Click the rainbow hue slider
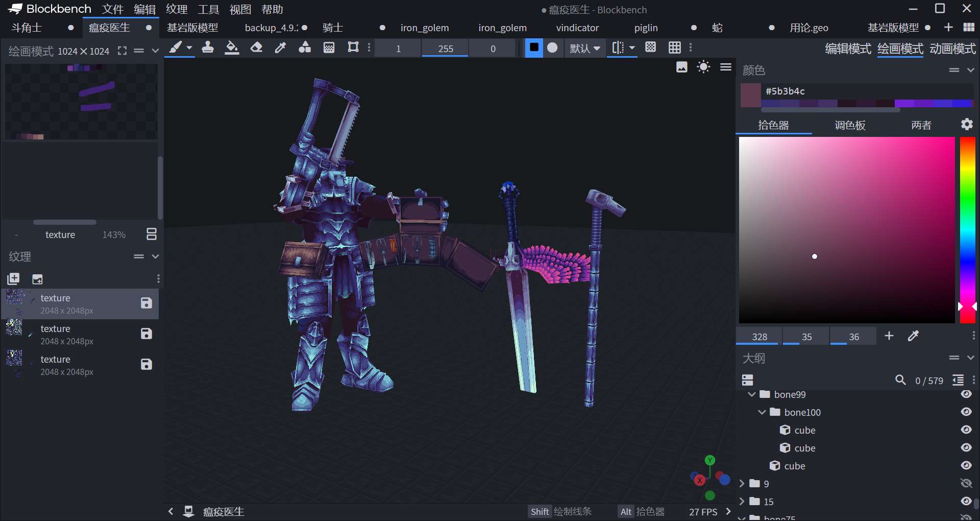Screen dimensions: 980x521 (x=968, y=230)
